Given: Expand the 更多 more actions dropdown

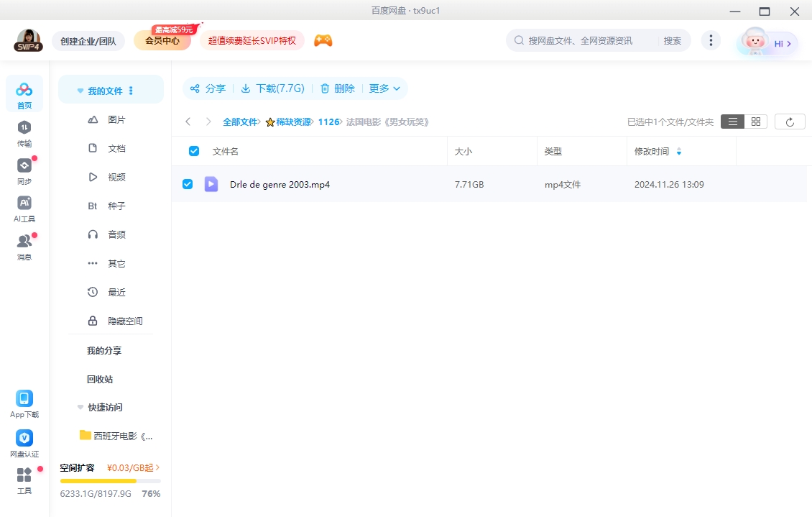Looking at the screenshot, I should (384, 88).
